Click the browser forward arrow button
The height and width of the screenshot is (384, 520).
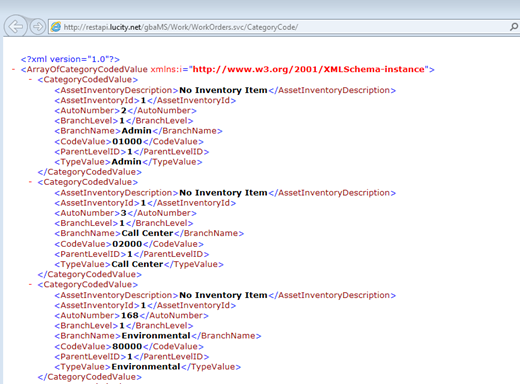click(37, 27)
